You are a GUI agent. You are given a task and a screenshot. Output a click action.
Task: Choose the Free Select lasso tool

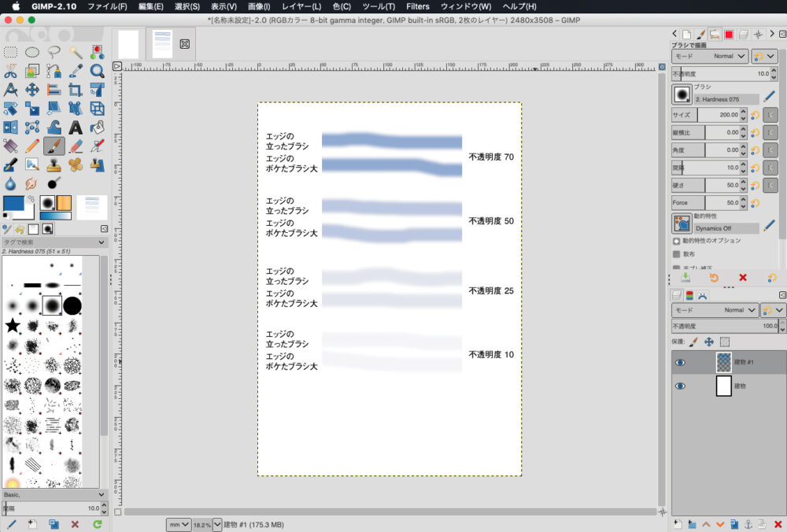tap(54, 52)
